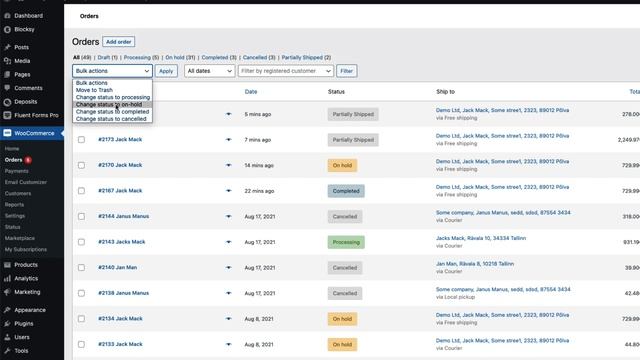Click the Comments bubble icon
Image resolution: width=640 pixels, height=360 pixels.
7,88
